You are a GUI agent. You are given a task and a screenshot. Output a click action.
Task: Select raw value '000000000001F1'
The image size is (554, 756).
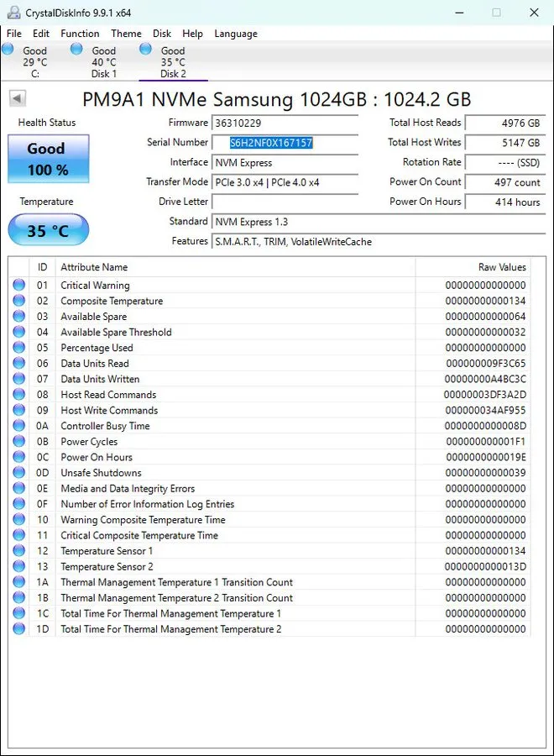(x=486, y=441)
